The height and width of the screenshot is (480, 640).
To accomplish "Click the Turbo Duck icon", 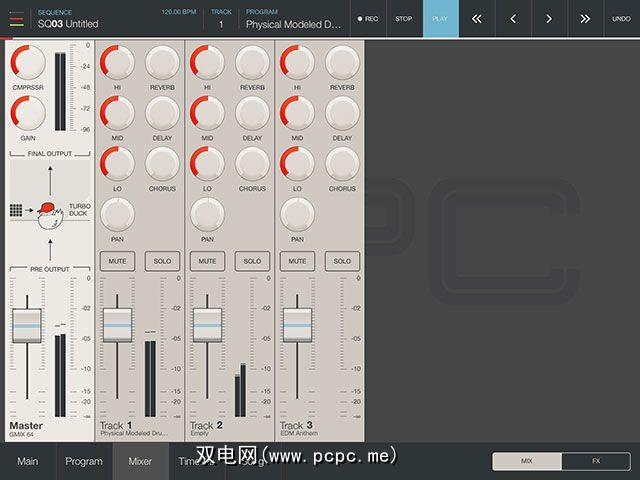I will [x=46, y=209].
